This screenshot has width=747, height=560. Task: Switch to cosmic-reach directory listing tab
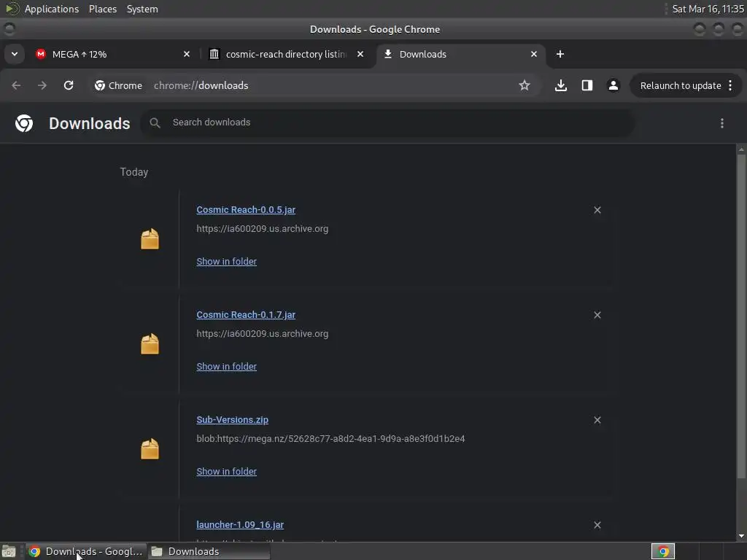pos(286,54)
